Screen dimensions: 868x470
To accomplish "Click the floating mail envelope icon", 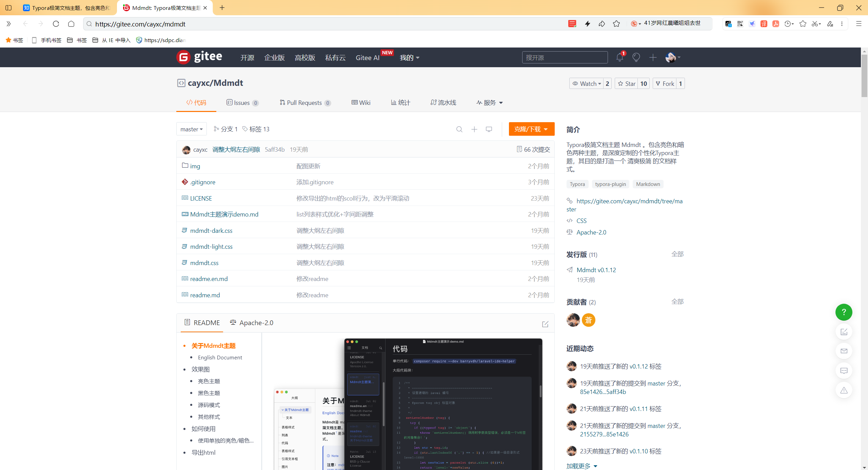I will [x=844, y=351].
